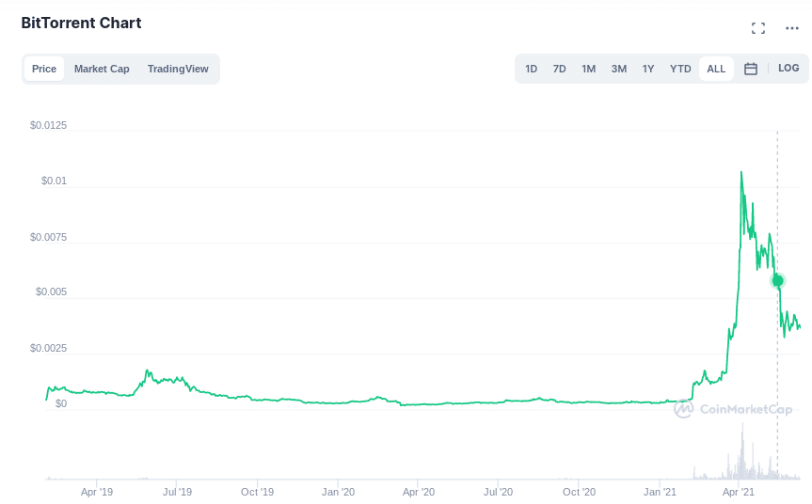Click the $0.0125 y-axis label
The width and height of the screenshot is (812, 504).
point(48,125)
